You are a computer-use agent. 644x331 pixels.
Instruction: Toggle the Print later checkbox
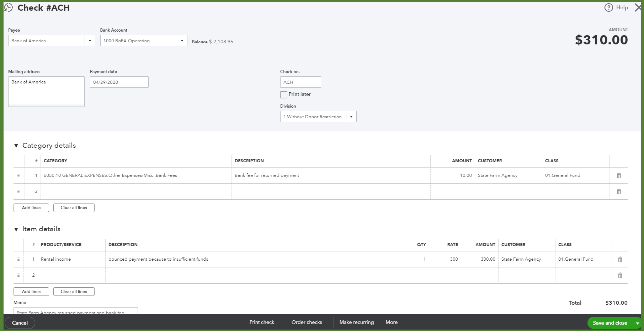(x=284, y=94)
